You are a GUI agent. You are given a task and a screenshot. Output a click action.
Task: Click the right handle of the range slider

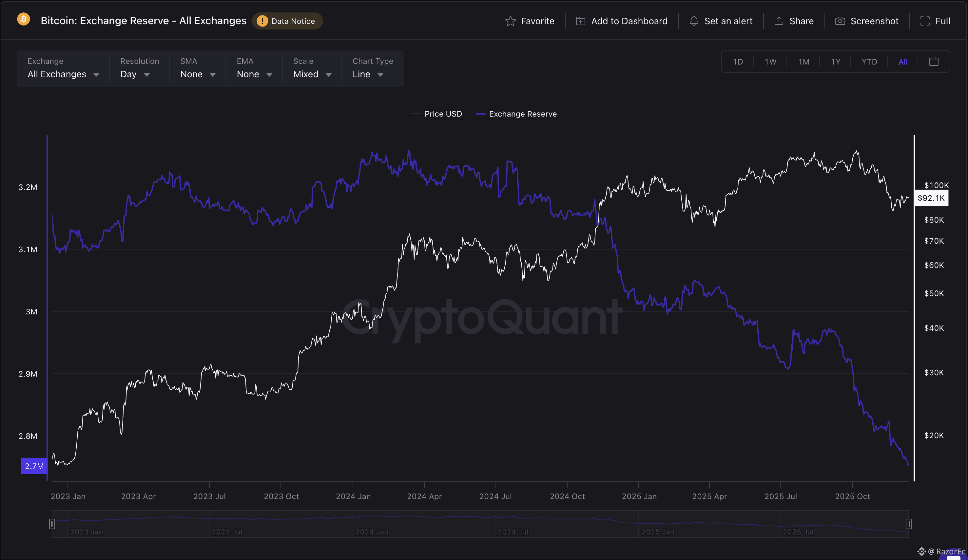coord(908,524)
